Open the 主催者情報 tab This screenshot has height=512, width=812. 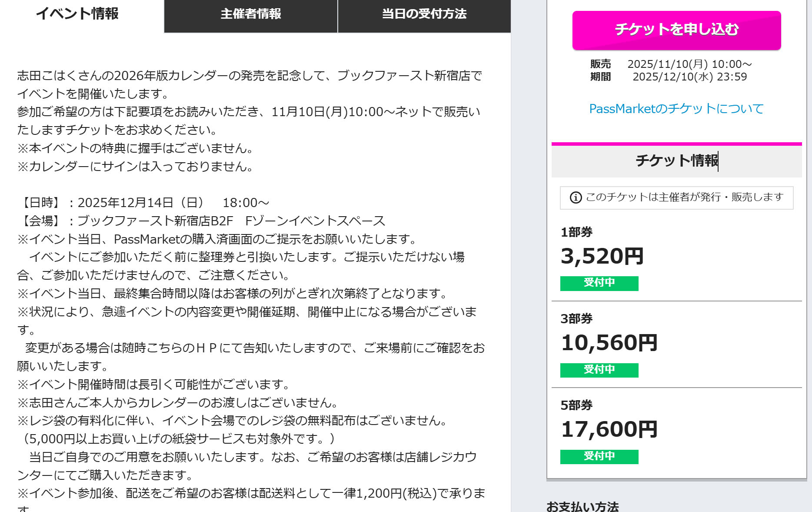pos(251,14)
